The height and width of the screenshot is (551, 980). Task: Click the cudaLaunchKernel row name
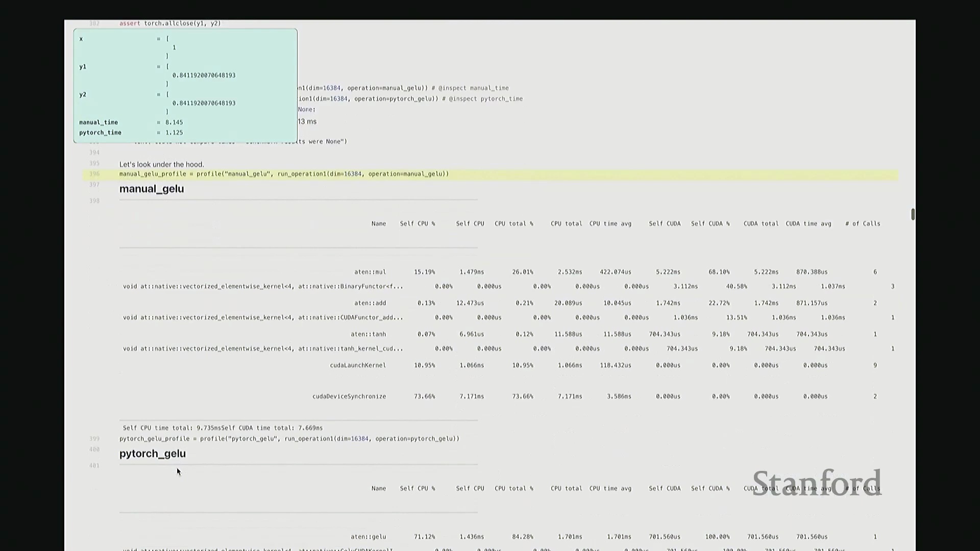pos(358,365)
